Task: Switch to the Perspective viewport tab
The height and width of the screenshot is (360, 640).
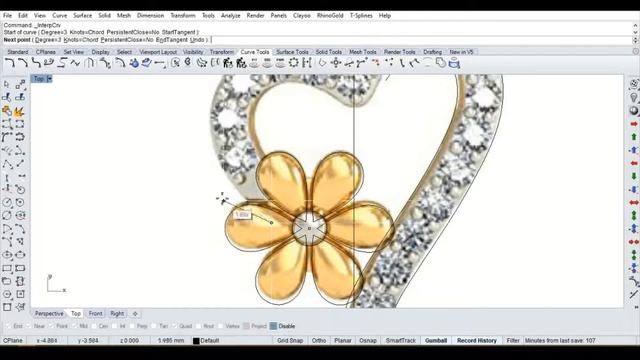Action: (x=49, y=313)
